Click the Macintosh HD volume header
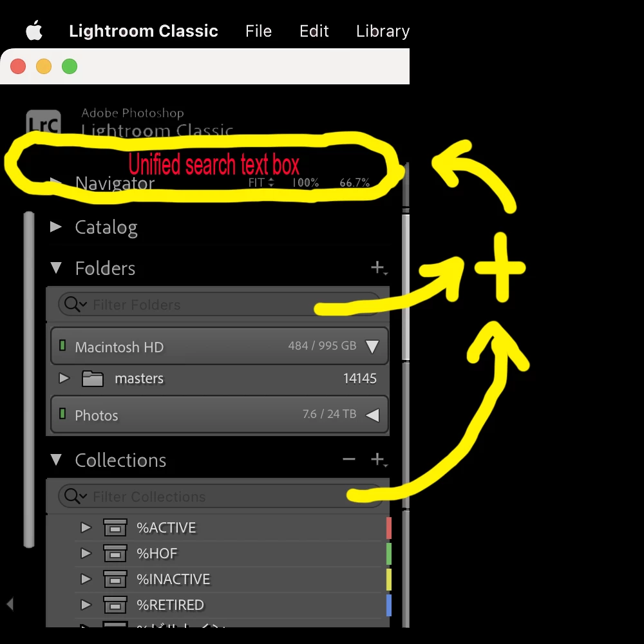Viewport: 644px width, 644px height. coord(220,346)
